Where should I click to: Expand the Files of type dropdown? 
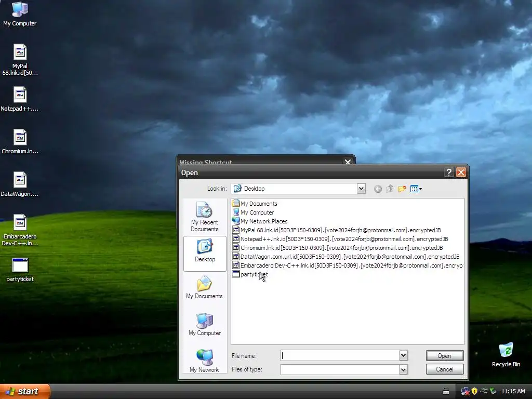(403, 369)
